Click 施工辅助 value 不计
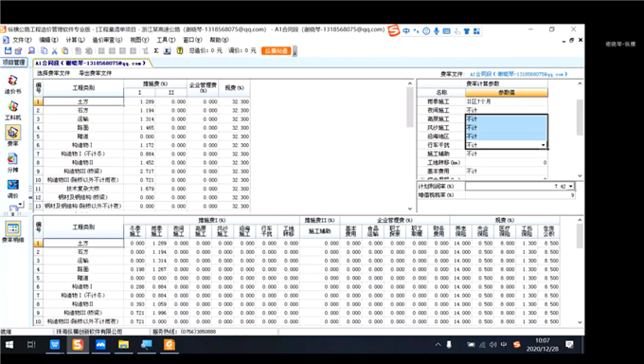644x364 pixels. (x=507, y=154)
